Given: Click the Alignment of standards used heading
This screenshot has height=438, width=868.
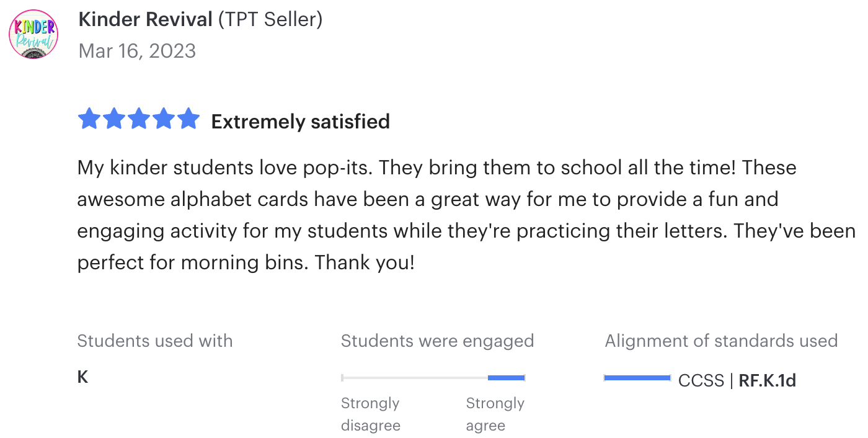Looking at the screenshot, I should pos(721,341).
